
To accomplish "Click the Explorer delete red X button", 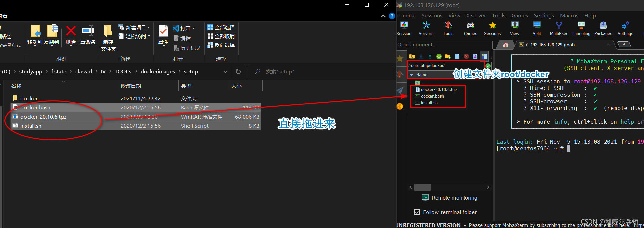I will click(71, 31).
